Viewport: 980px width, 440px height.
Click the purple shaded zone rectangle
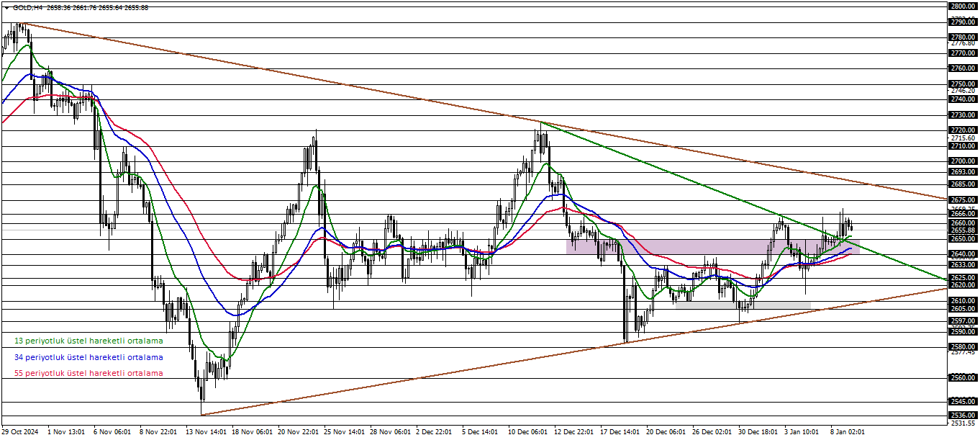click(x=712, y=247)
